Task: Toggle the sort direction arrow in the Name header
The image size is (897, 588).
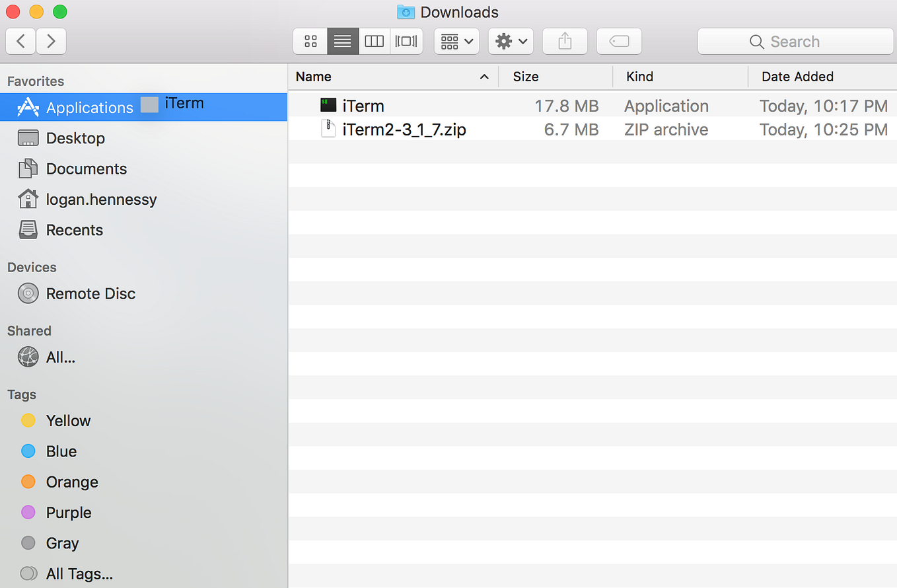Action: [484, 77]
